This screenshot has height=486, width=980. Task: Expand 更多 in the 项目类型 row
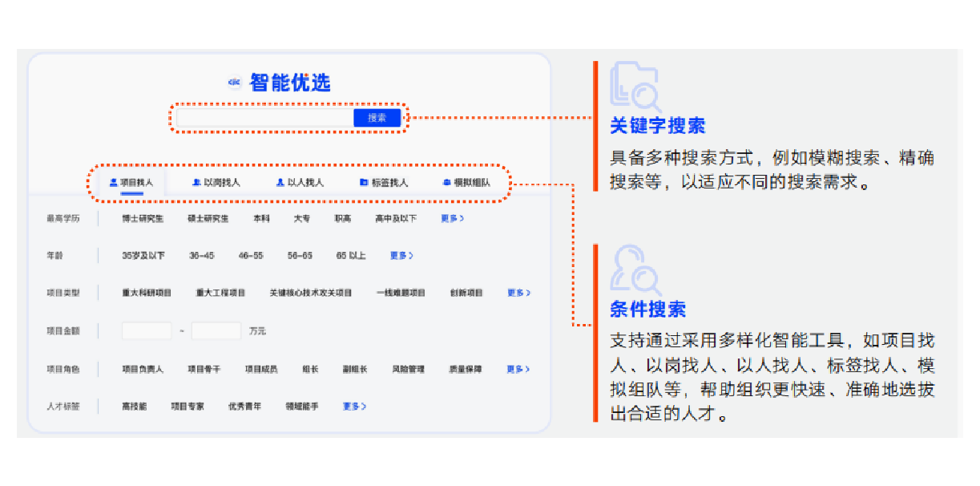(518, 293)
